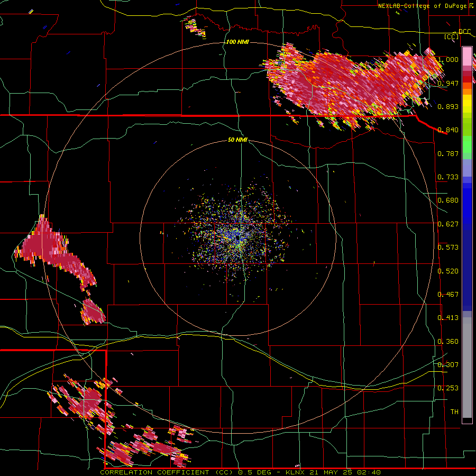Click the KLNX station identifier
This screenshot has width=476, height=476.
click(296, 472)
